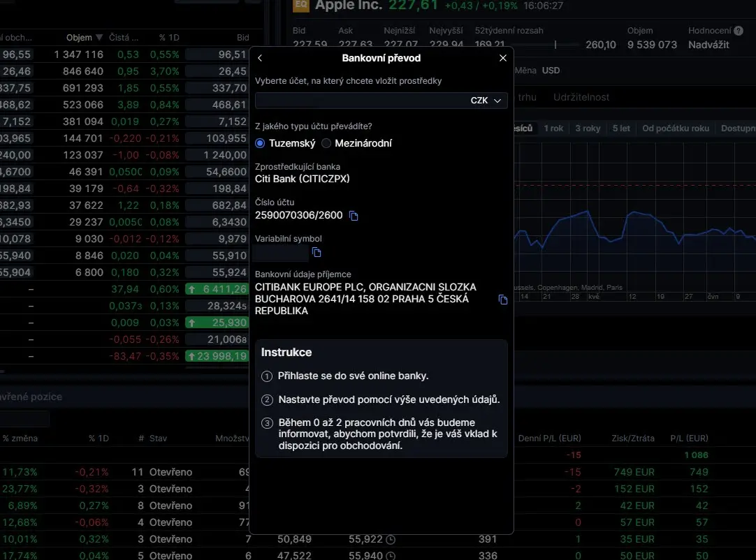Copy the Bankovní údaje příjemce address
This screenshot has height=560, width=756.
coord(502,300)
